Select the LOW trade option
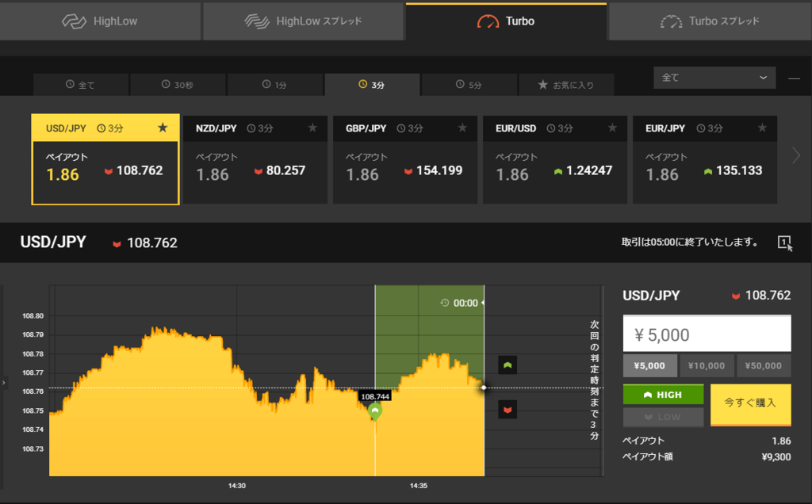 click(663, 416)
